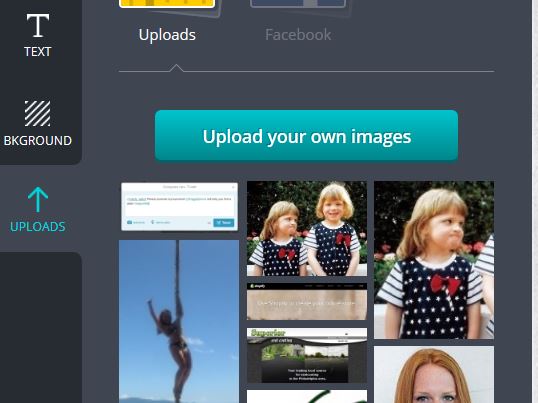Screen dimensions: 538x403
Task: Click the yellow Uploads source icon
Action: pyautogui.click(x=167, y=3)
